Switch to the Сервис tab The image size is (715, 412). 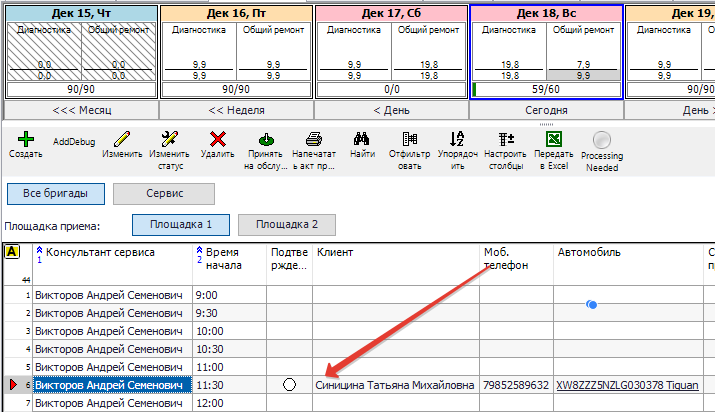(x=162, y=193)
